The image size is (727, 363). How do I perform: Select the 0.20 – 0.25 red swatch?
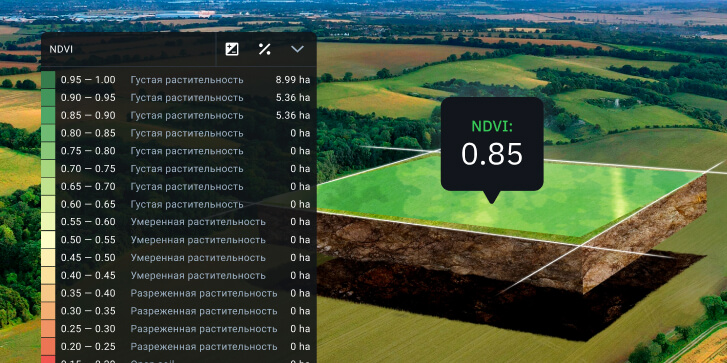click(x=48, y=346)
